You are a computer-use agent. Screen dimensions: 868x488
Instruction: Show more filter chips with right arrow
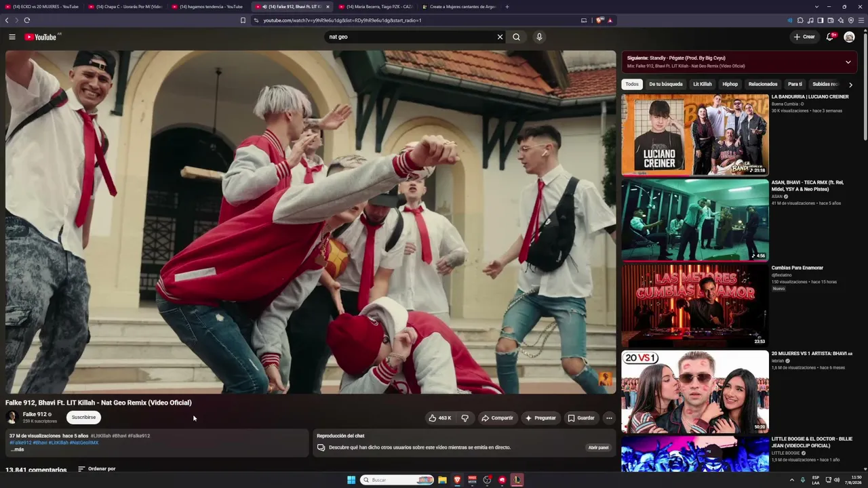pos(850,85)
